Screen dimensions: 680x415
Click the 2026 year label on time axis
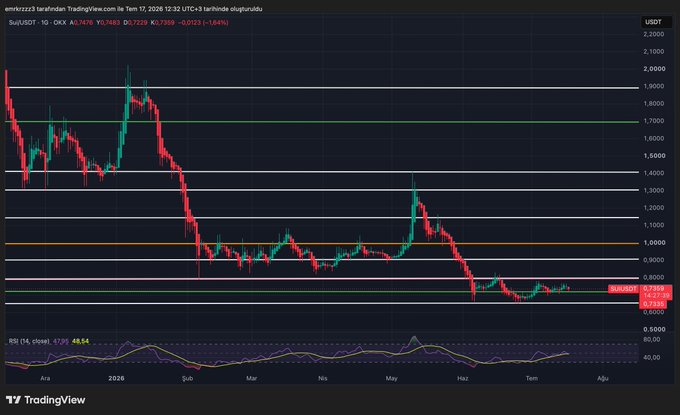pyautogui.click(x=116, y=378)
